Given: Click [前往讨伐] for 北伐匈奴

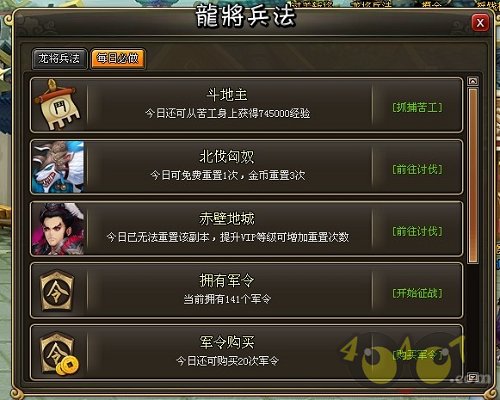Looking at the screenshot, I should coord(417,169).
